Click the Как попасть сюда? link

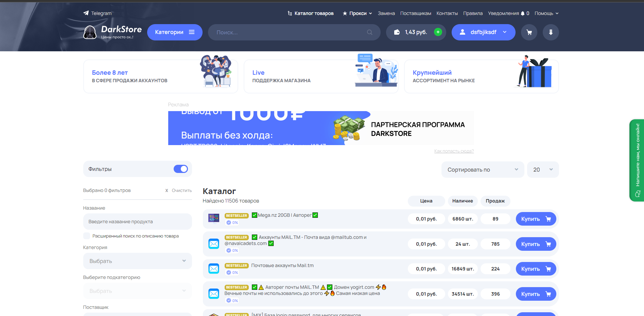[x=454, y=151]
